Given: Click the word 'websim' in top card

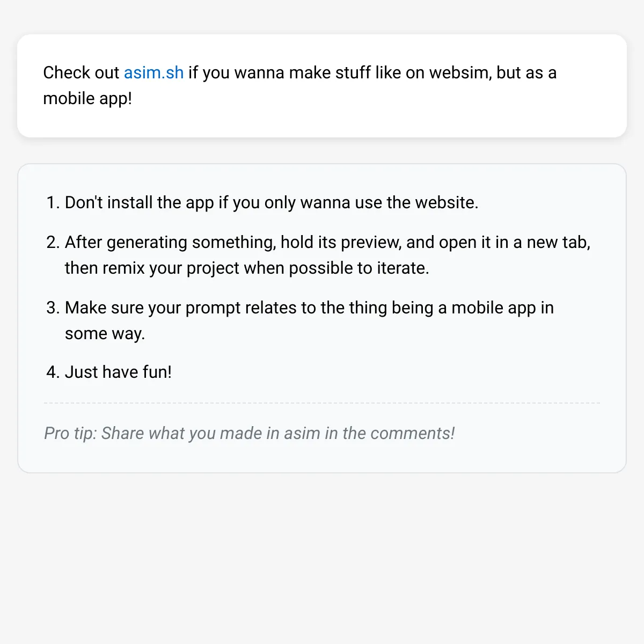Looking at the screenshot, I should (x=460, y=72).
